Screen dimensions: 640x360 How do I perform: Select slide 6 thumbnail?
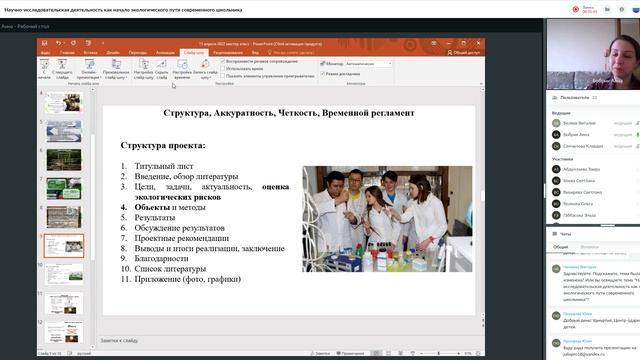pyautogui.click(x=64, y=160)
